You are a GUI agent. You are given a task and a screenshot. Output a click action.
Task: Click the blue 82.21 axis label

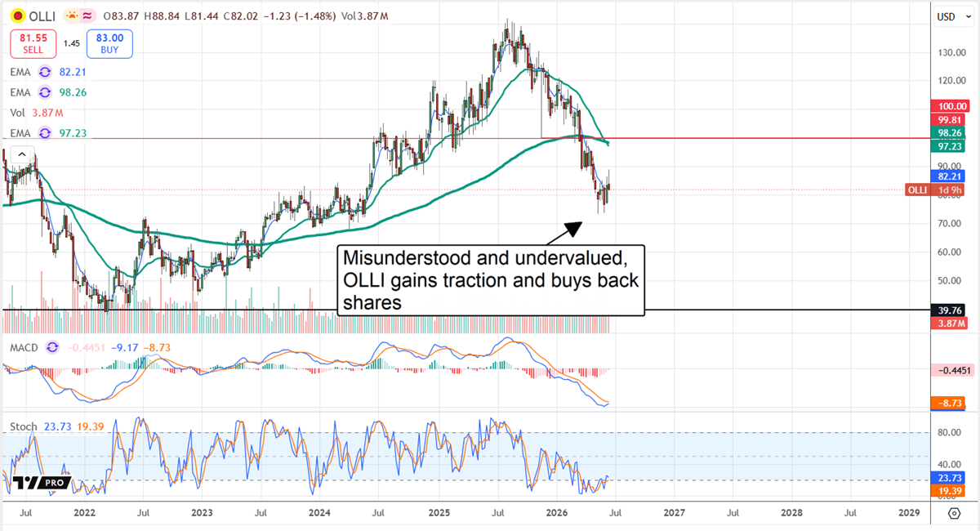tap(950, 176)
